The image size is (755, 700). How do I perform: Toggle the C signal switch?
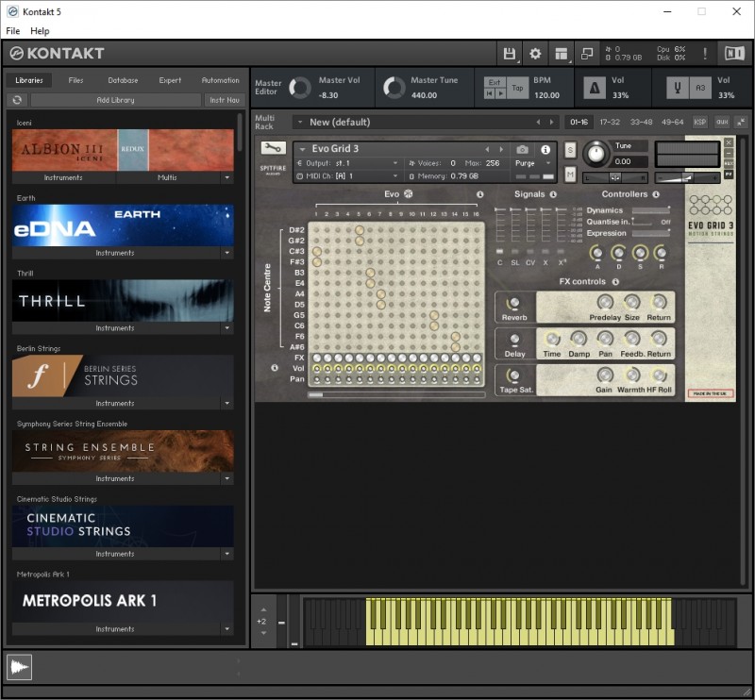tap(500, 252)
